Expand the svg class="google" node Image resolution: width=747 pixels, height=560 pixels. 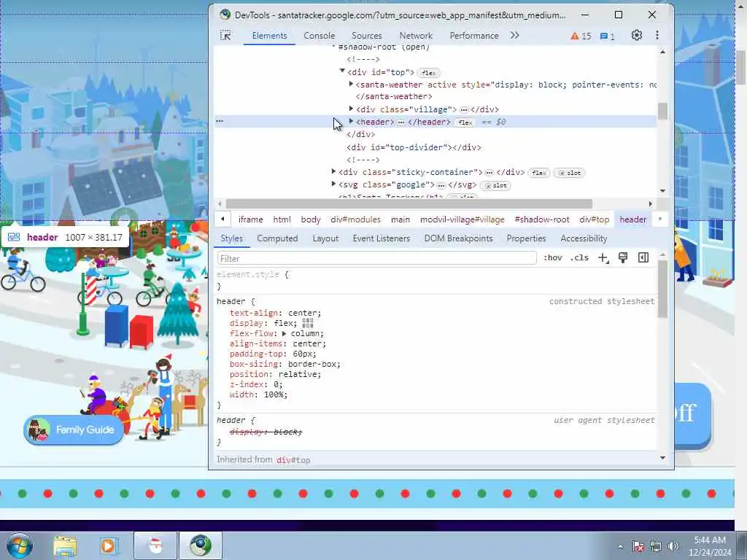tap(333, 184)
